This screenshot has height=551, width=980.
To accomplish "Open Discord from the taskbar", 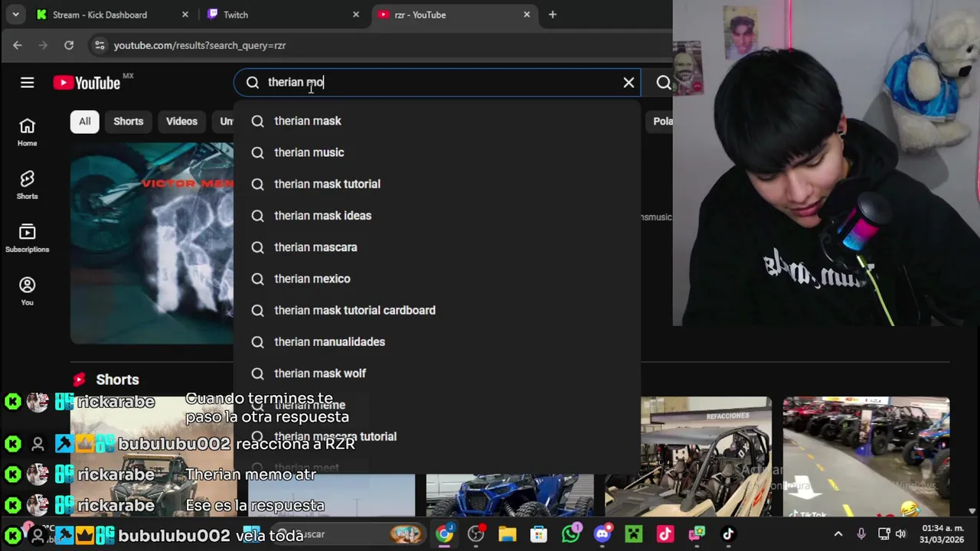I will [603, 534].
